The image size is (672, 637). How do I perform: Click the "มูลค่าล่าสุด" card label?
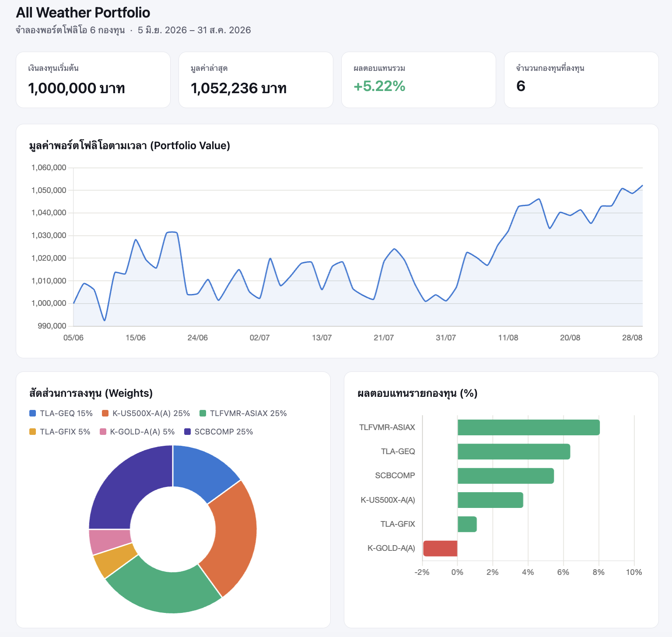209,68
